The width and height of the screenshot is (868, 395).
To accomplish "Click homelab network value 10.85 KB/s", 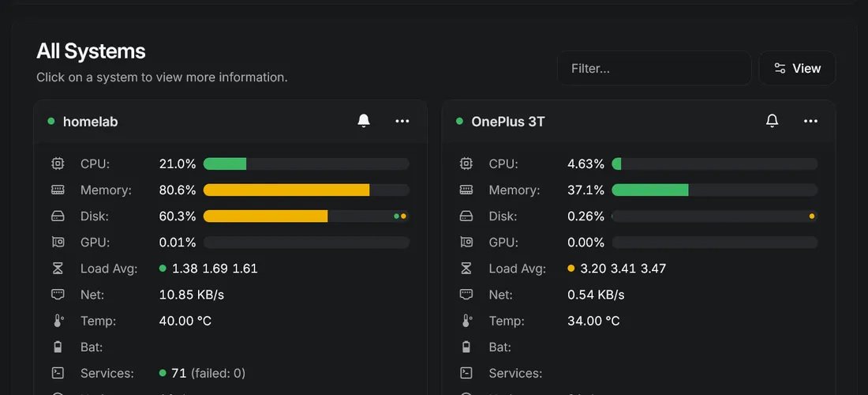I will click(192, 295).
